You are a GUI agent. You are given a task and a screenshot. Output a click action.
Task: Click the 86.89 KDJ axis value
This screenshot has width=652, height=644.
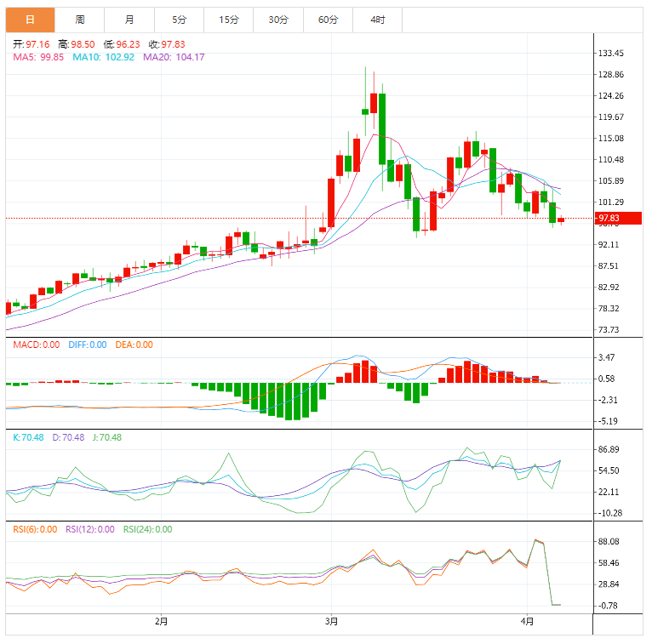coord(609,449)
